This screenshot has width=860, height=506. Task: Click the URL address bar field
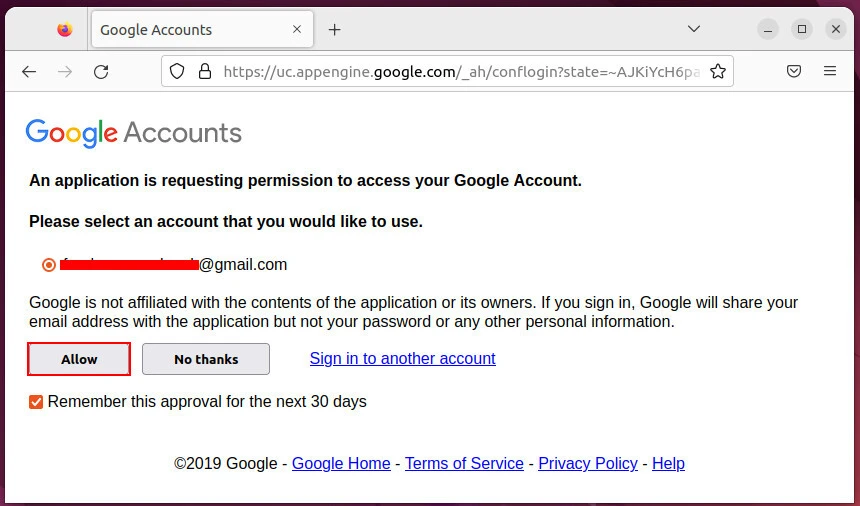[x=460, y=71]
